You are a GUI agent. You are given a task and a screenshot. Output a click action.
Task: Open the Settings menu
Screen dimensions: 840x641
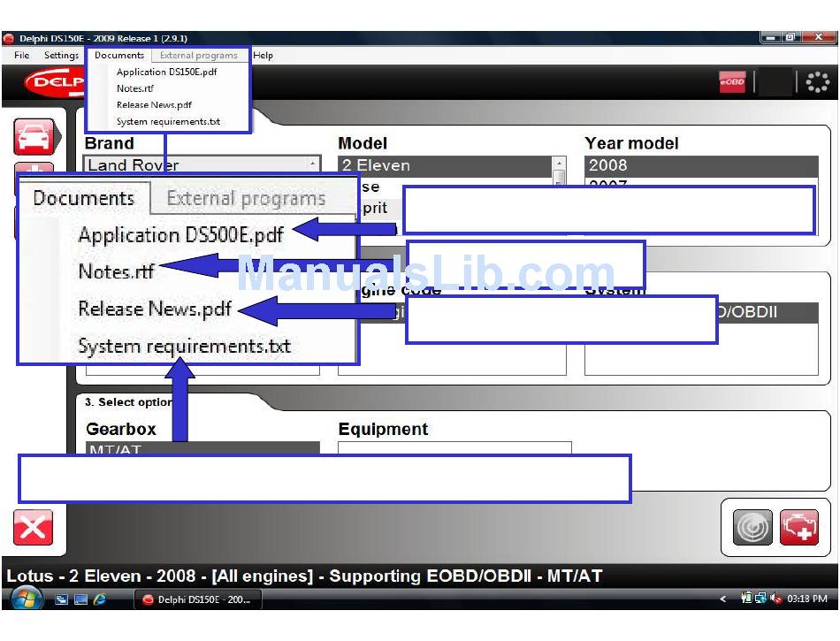pyautogui.click(x=61, y=55)
